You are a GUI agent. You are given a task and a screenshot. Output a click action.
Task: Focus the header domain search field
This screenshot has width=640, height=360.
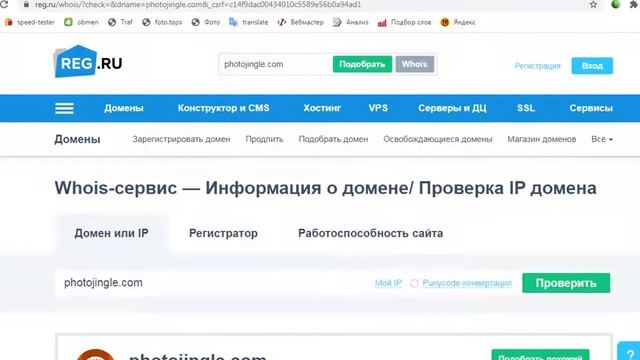coord(276,64)
